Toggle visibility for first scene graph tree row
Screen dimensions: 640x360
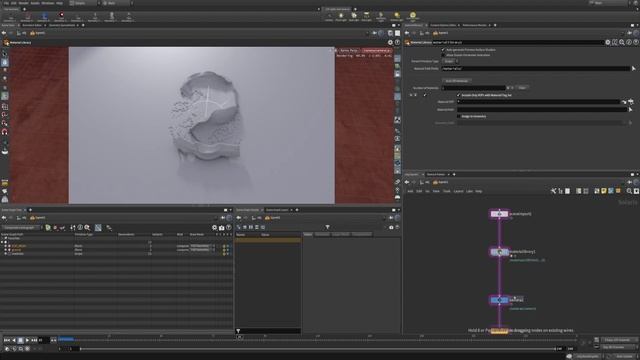(x=224, y=246)
